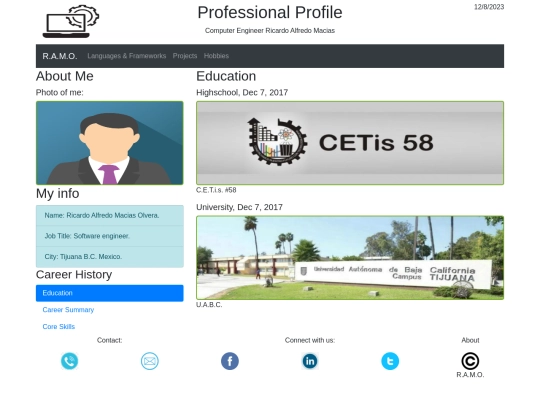Click the CETis 58 banner image
This screenshot has height=405, width=540.
point(350,143)
